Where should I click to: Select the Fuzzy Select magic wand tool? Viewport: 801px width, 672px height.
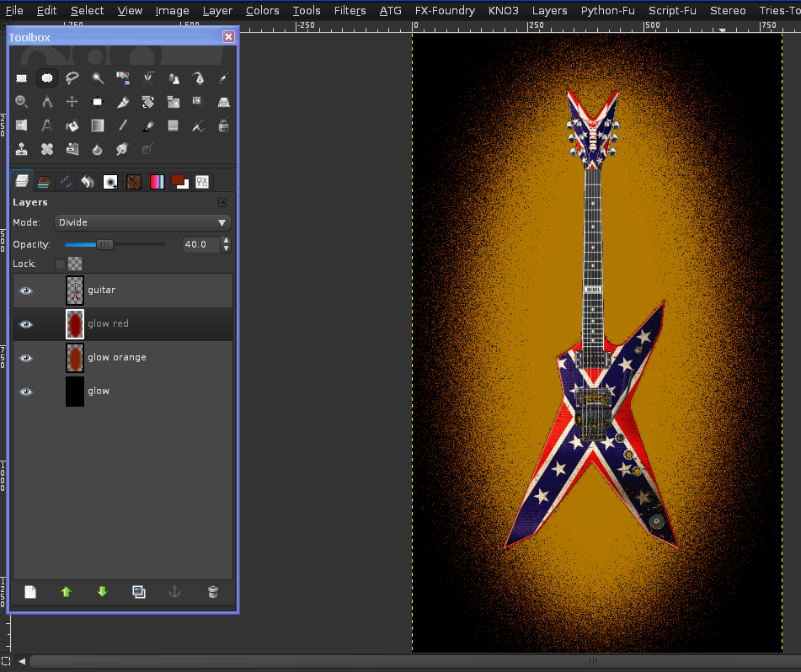[97, 78]
